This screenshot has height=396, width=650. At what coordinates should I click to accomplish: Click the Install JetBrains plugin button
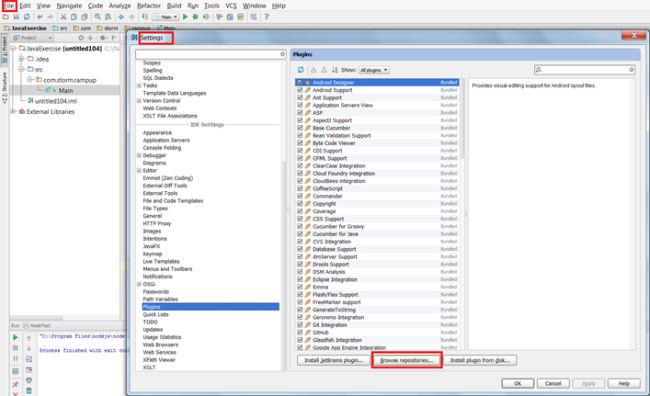(333, 360)
